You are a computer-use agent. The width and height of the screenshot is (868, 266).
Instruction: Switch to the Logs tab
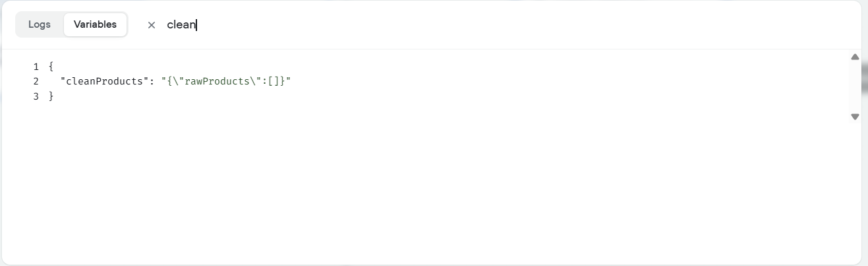tap(40, 24)
